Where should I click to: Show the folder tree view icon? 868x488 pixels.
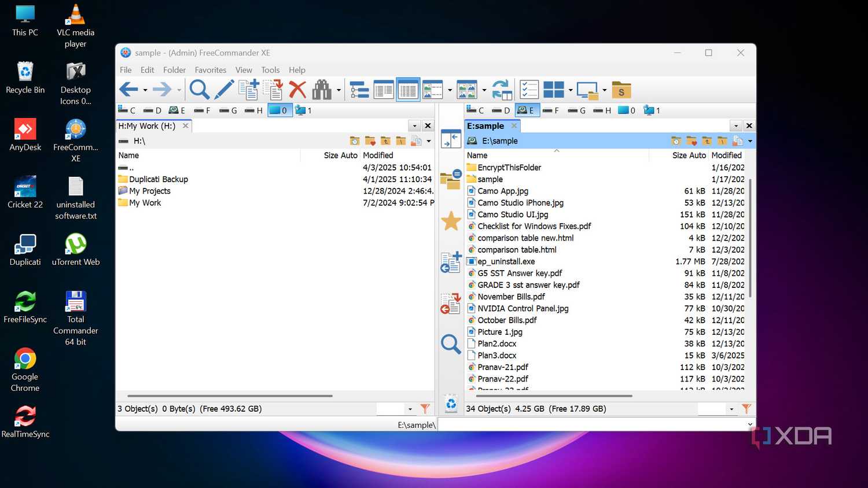359,90
